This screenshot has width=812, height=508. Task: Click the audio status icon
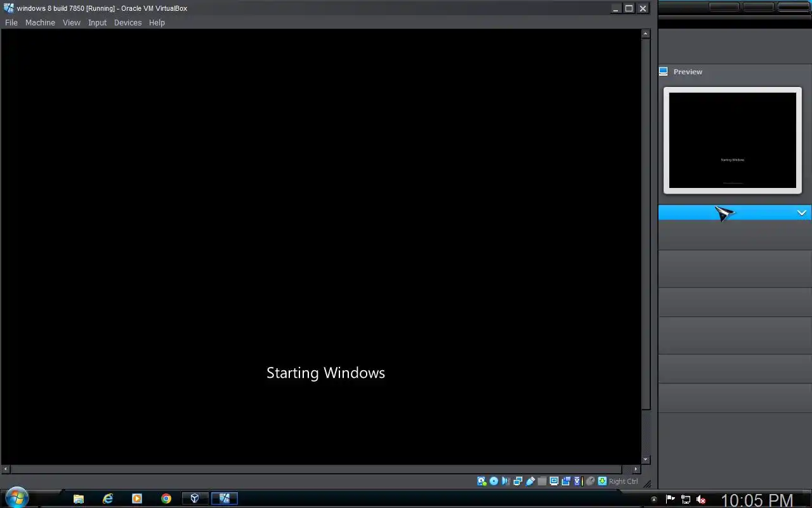point(506,481)
